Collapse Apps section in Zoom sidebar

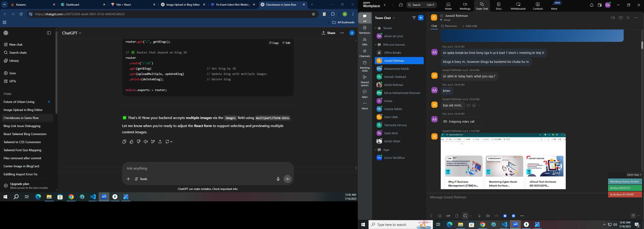(375, 150)
